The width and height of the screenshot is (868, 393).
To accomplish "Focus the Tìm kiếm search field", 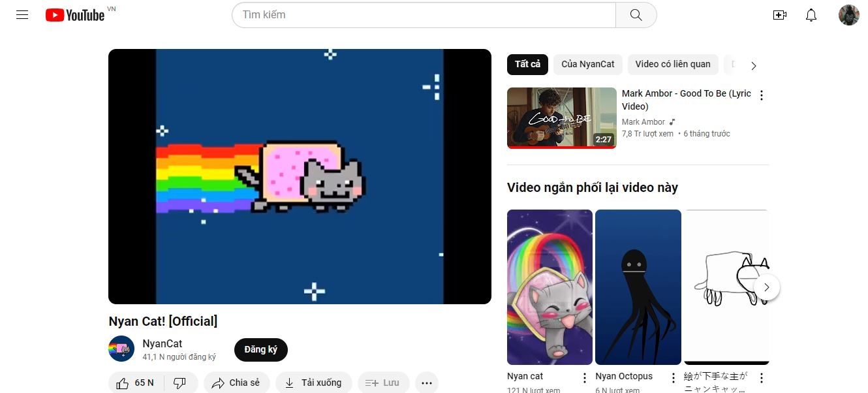I will [424, 15].
